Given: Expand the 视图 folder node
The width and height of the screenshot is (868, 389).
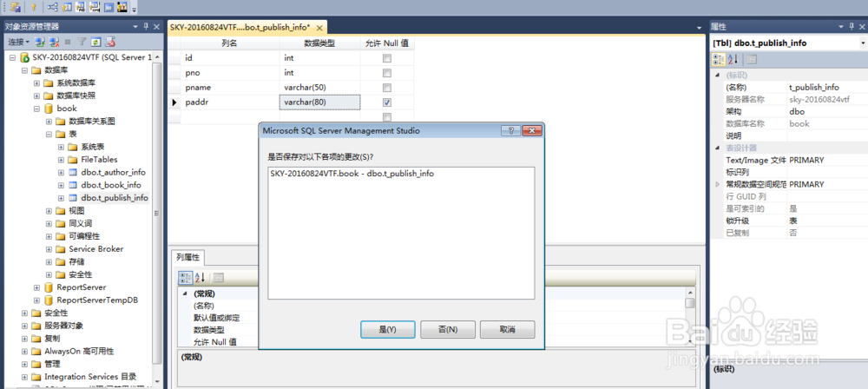Looking at the screenshot, I should pyautogui.click(x=49, y=211).
